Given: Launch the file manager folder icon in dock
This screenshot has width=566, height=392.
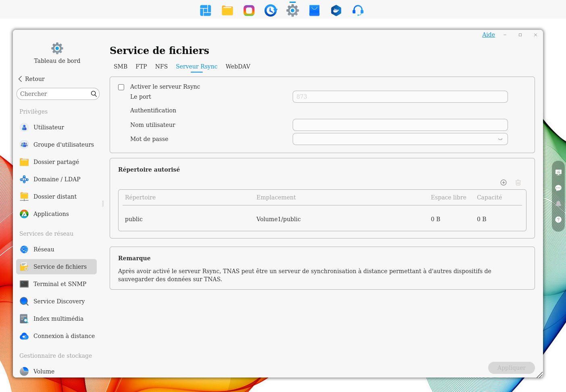Looking at the screenshot, I should click(x=227, y=10).
